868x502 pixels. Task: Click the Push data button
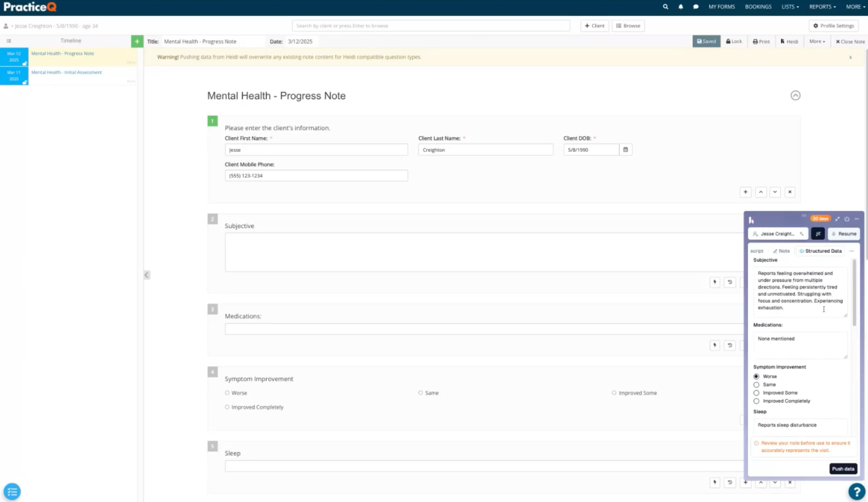click(843, 469)
